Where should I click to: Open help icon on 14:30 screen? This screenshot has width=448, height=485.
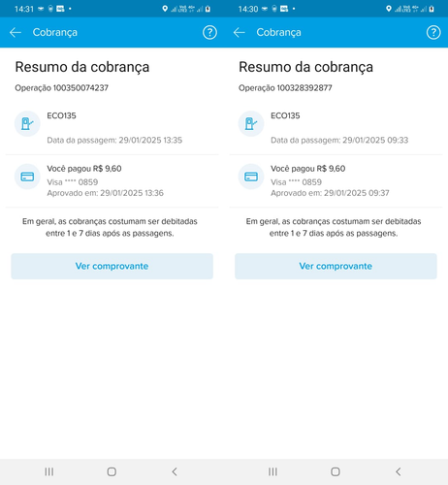(x=433, y=32)
